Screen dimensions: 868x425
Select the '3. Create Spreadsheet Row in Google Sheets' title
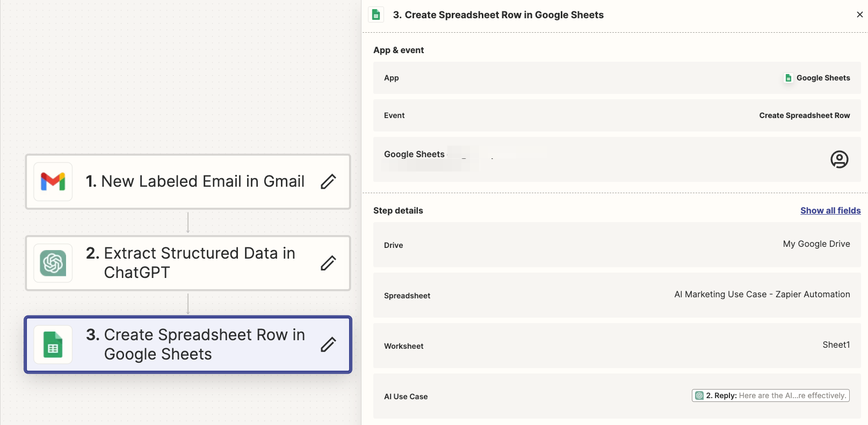[196, 345]
